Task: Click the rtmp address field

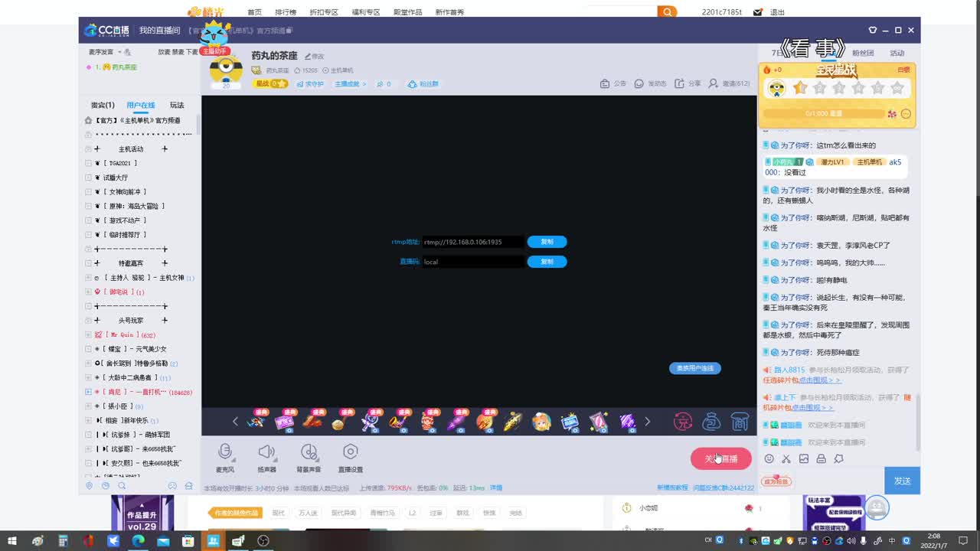Action: [473, 242]
